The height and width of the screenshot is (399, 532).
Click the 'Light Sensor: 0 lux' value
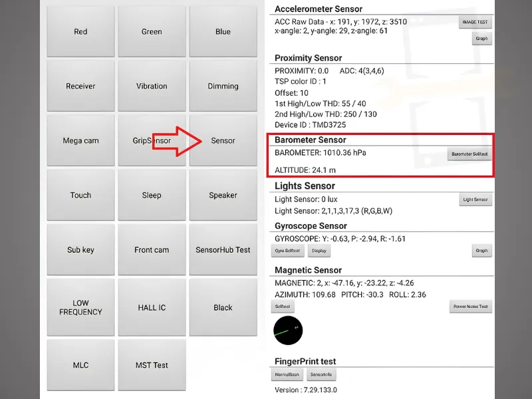click(306, 199)
